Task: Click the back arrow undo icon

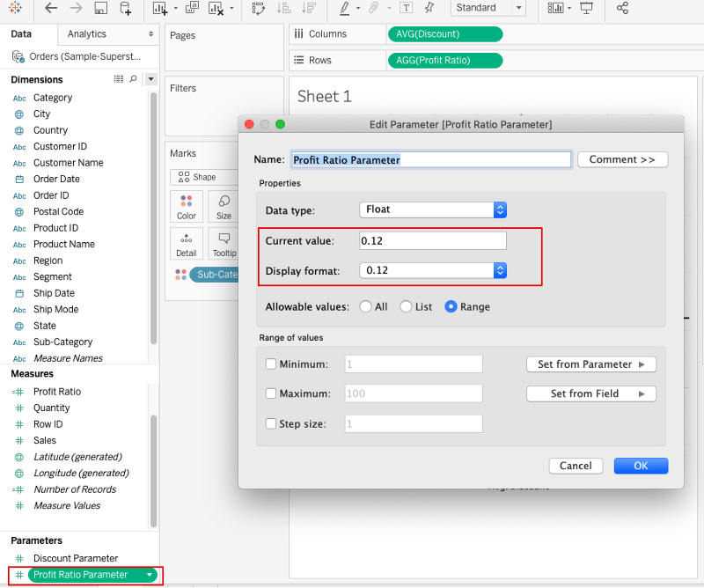Action: 50,8
